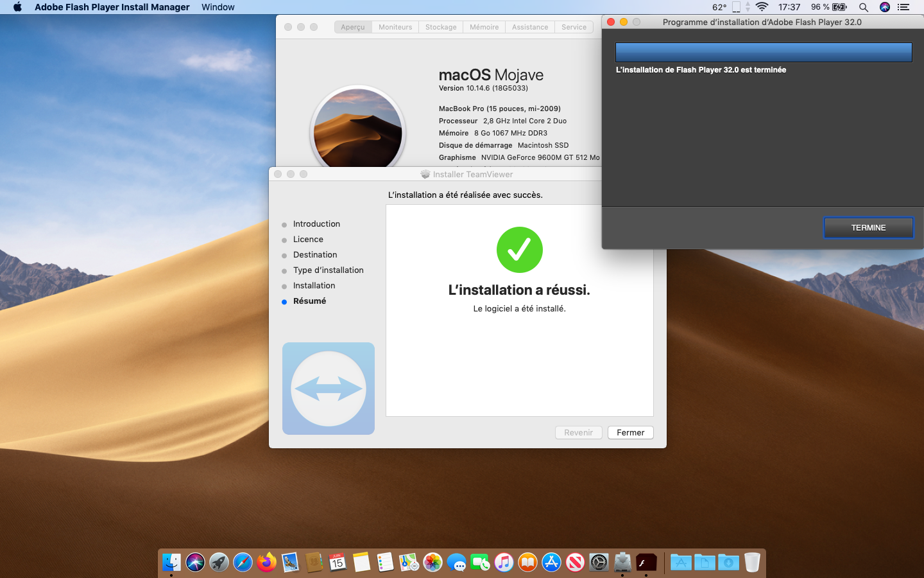Click TERMINE button in Flash installer

[x=868, y=227]
